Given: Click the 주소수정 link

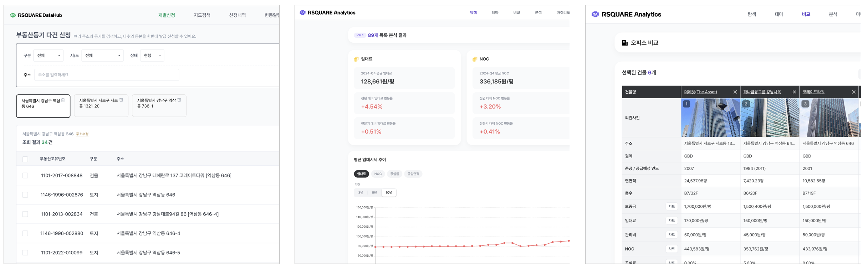Looking at the screenshot, I should coord(82,134).
